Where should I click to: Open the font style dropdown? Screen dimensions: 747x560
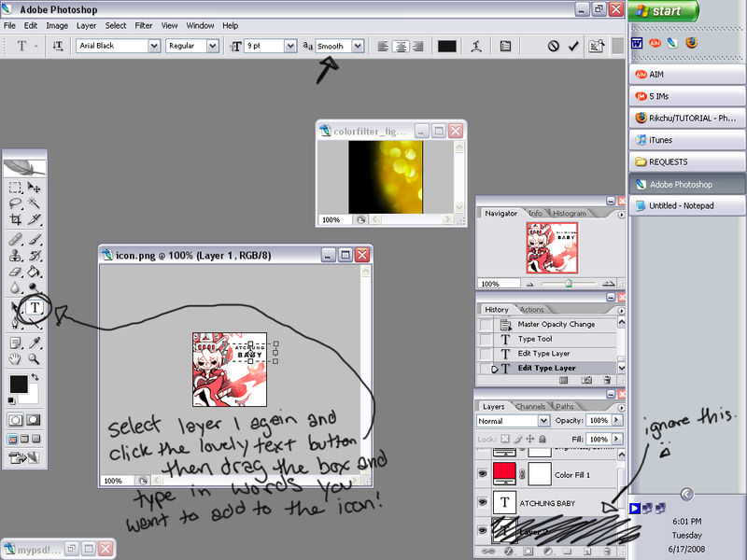coord(213,46)
